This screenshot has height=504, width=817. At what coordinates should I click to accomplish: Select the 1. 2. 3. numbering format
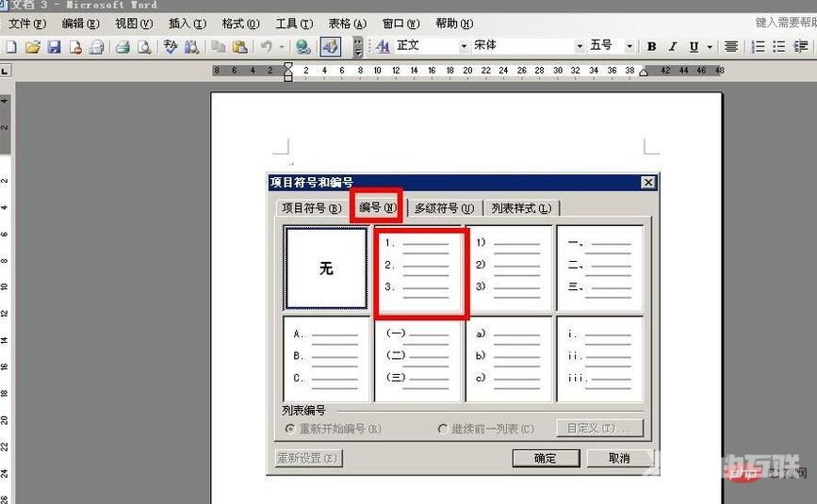418,268
